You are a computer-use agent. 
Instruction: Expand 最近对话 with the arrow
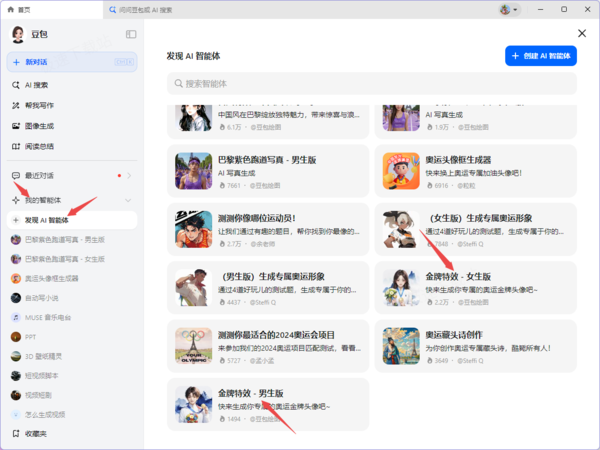coord(129,176)
